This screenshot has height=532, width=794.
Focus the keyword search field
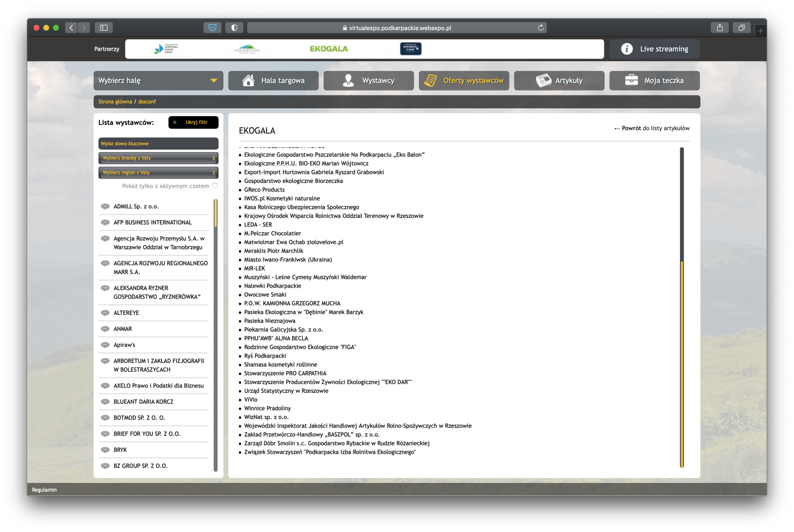pyautogui.click(x=158, y=144)
